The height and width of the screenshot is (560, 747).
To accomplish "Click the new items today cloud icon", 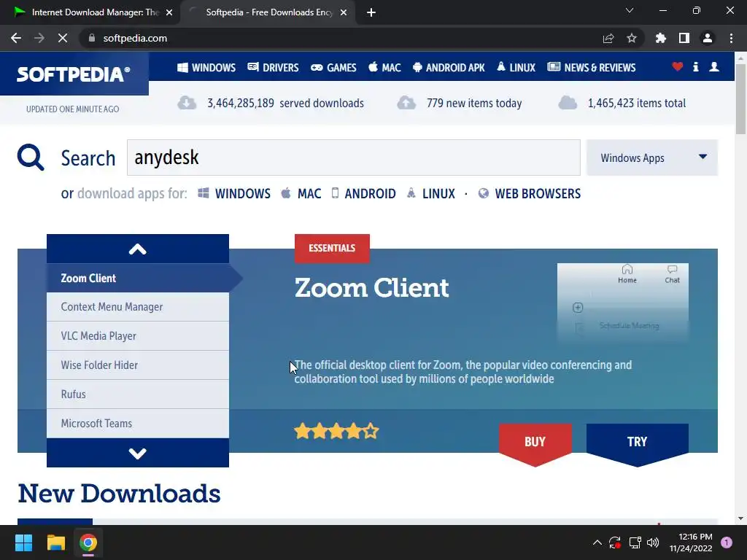I will [x=406, y=103].
